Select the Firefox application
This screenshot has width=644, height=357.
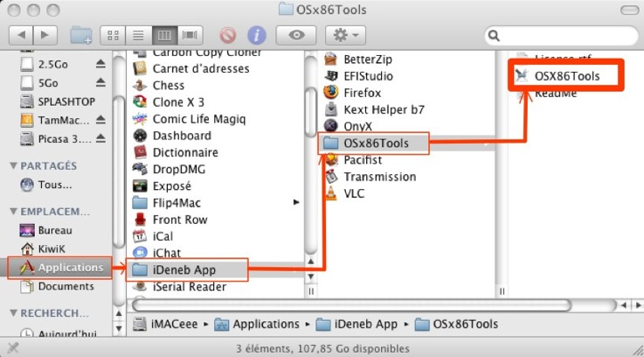click(x=352, y=93)
